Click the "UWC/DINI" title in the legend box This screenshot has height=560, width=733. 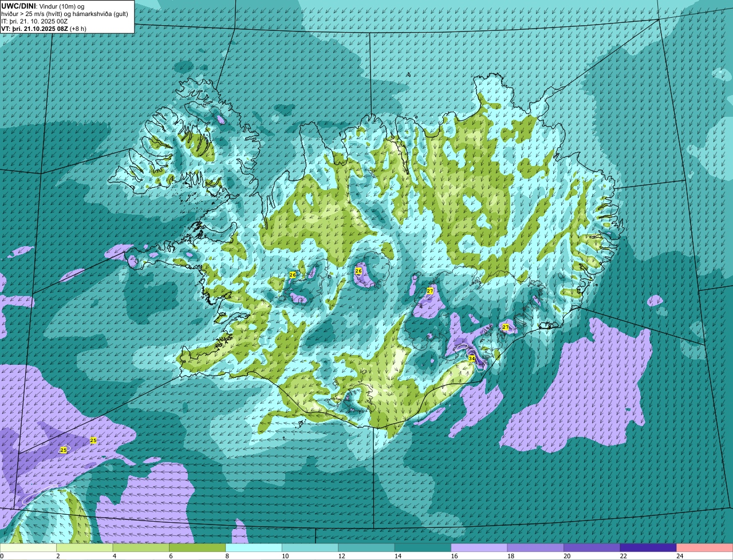18,6
